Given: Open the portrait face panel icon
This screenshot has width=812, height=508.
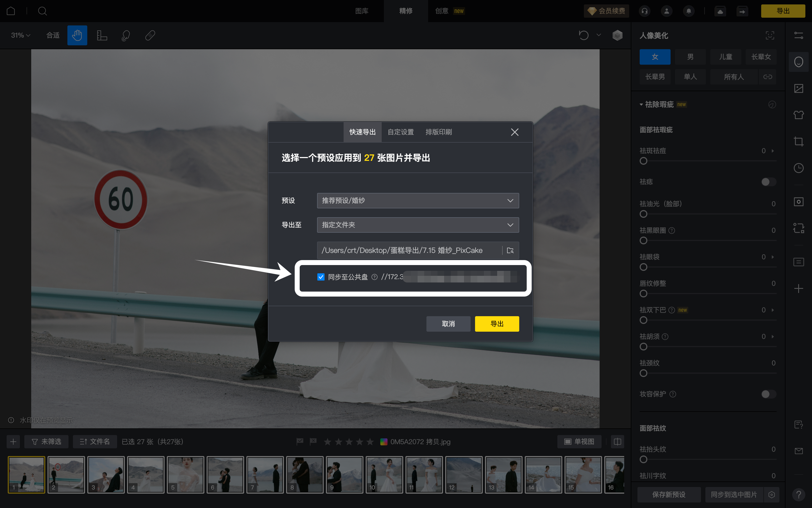Looking at the screenshot, I should (798, 62).
